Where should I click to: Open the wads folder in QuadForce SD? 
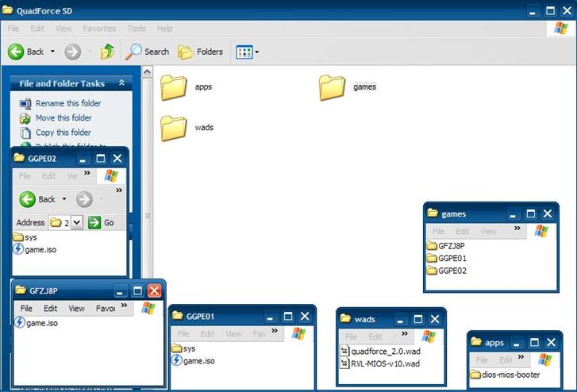pos(187,128)
